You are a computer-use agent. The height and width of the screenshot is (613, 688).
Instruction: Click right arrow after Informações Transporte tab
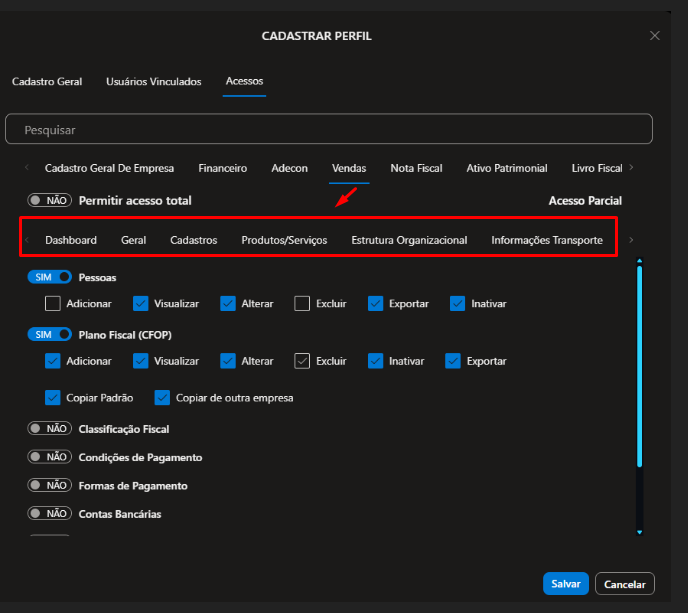(631, 240)
